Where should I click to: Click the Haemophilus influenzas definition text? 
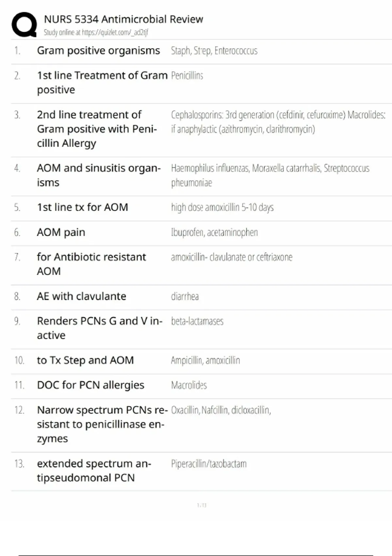pyautogui.click(x=270, y=175)
